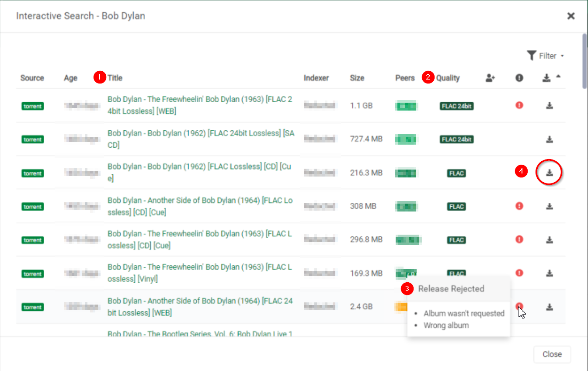Sort by the download column header icon
The height and width of the screenshot is (371, 588).
[546, 78]
